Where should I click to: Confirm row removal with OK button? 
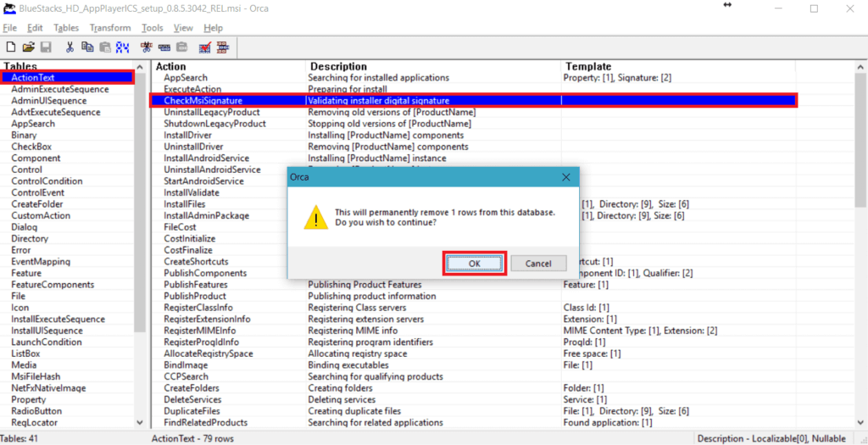[x=475, y=264]
